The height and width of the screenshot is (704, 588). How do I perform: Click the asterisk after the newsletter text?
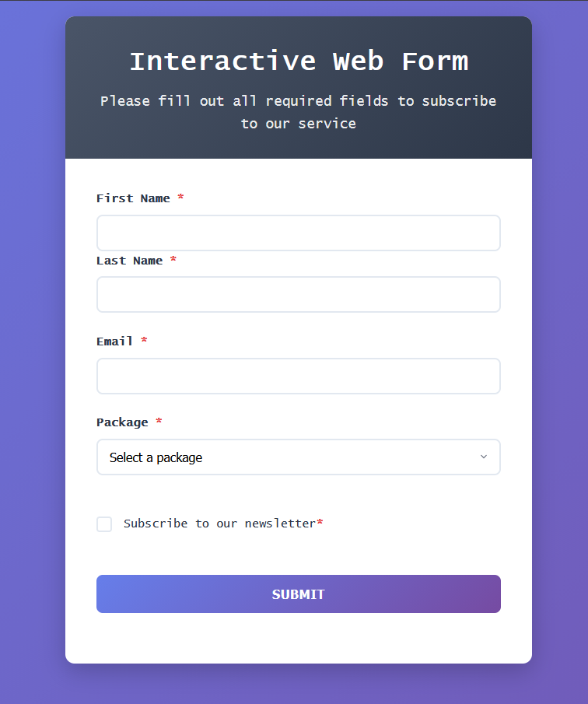321,523
